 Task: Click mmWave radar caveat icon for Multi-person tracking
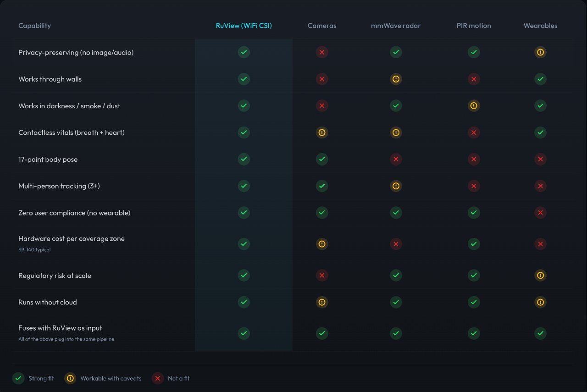click(x=396, y=186)
